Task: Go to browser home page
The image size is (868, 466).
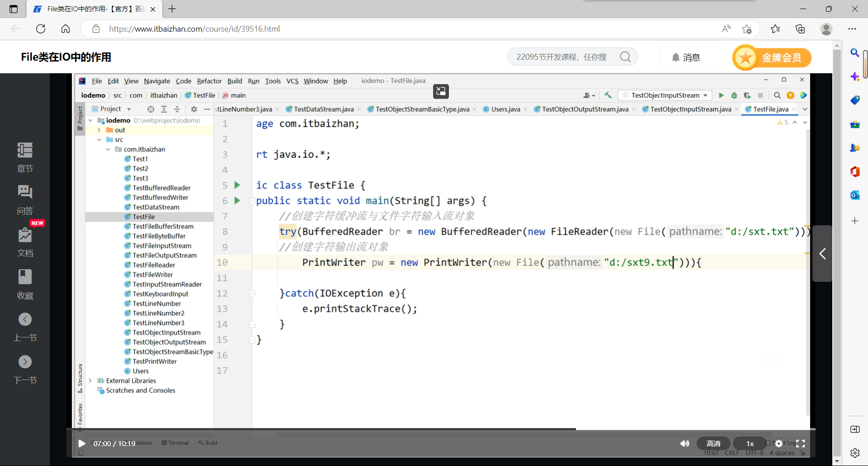Action: tap(66, 29)
